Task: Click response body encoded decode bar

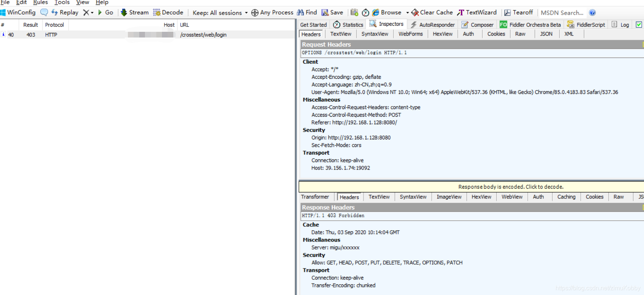Action: [471, 187]
